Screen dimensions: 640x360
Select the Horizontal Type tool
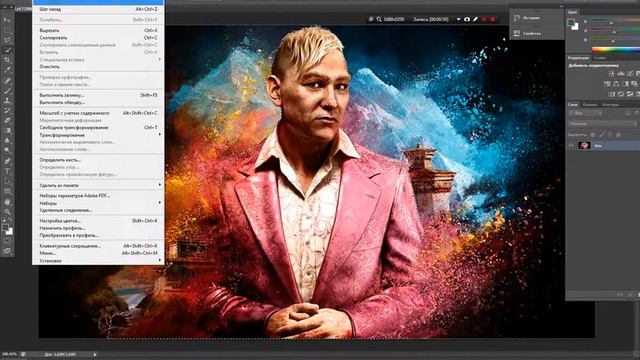coord(7,171)
